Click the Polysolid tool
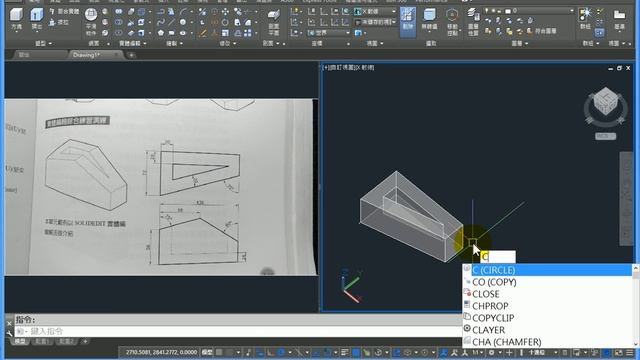Screen dimensions: 640x360 click(64, 11)
